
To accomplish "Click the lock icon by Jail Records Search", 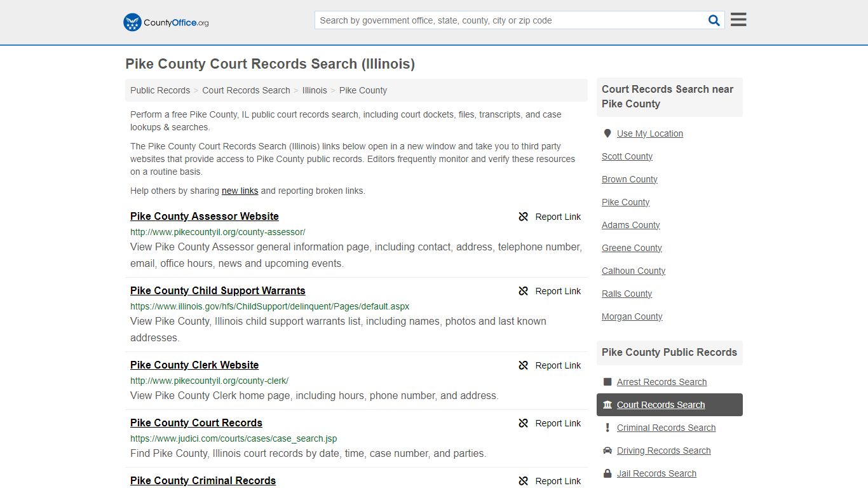I will 607,473.
